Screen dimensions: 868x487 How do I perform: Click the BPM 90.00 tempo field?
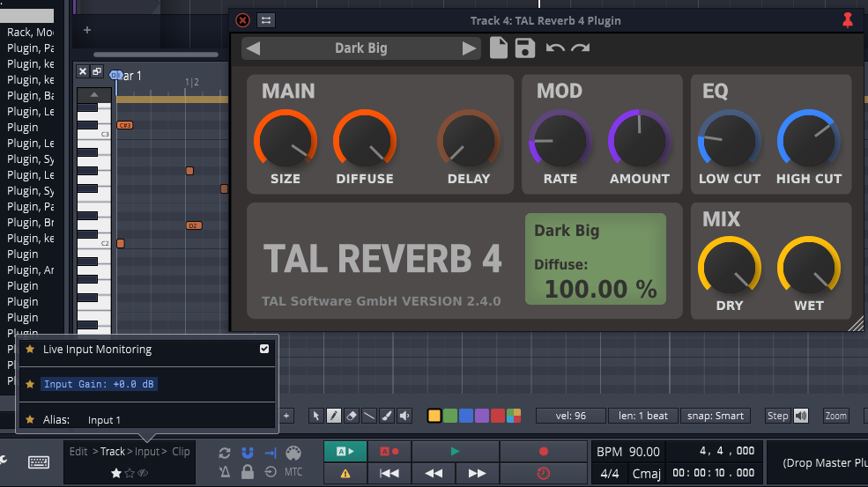(x=628, y=452)
